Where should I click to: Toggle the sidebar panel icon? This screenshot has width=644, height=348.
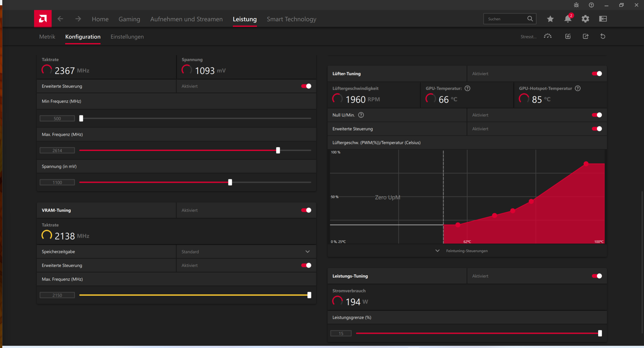pos(603,19)
